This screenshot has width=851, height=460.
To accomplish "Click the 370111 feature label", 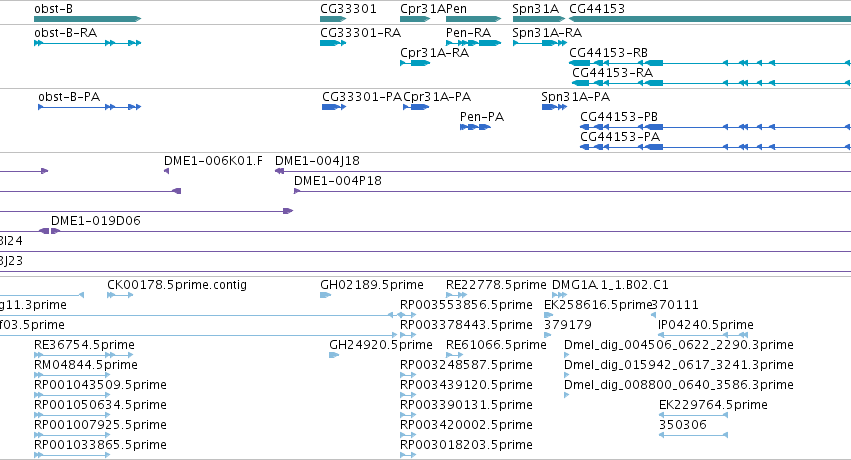I will (x=675, y=305).
